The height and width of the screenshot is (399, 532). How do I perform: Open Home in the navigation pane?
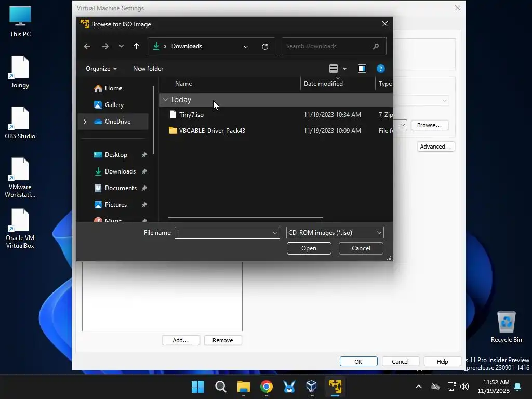pos(113,88)
